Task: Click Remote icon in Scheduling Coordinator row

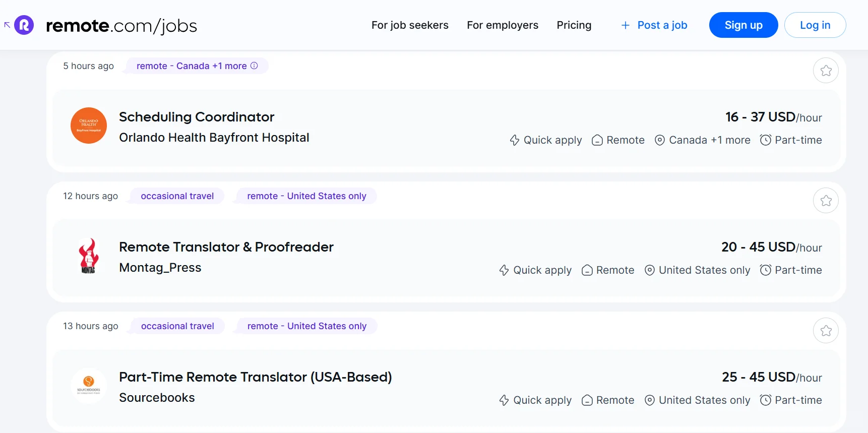Action: 597,140
